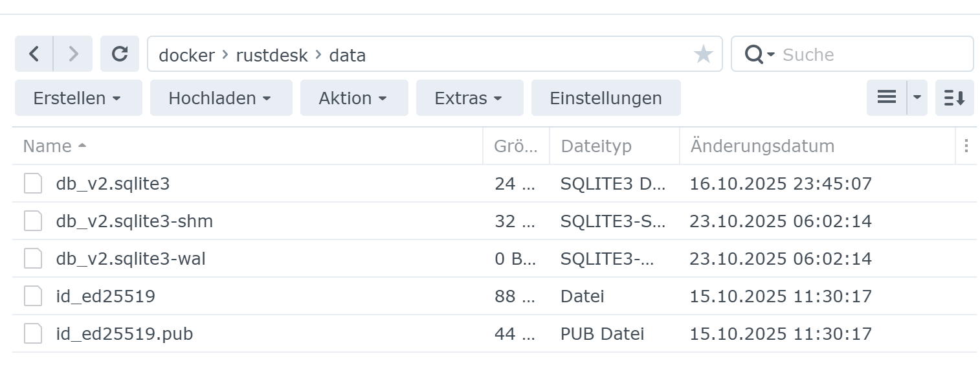Open column options three-dot menu
Screen dimensions: 980x378
[x=966, y=146]
